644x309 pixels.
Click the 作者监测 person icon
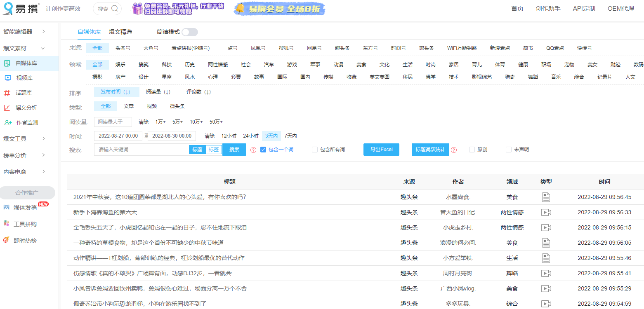point(7,122)
